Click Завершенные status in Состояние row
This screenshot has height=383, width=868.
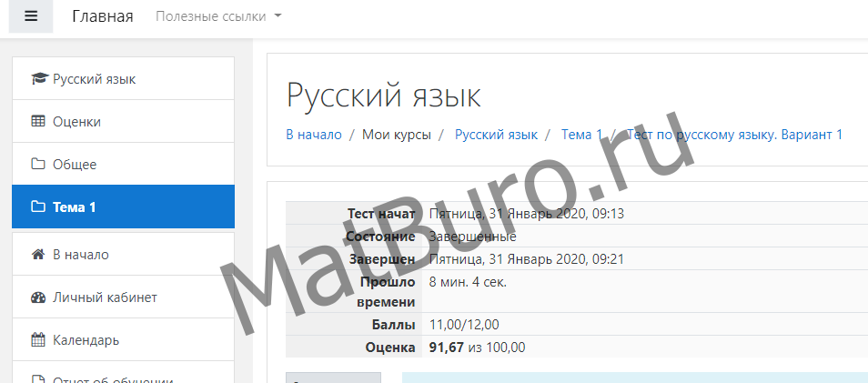click(472, 237)
